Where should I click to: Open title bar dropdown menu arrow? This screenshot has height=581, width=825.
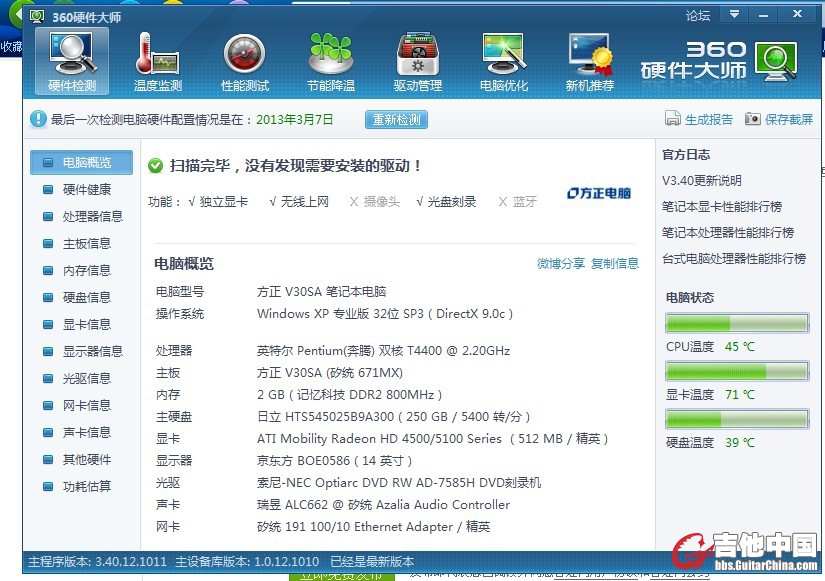click(735, 15)
